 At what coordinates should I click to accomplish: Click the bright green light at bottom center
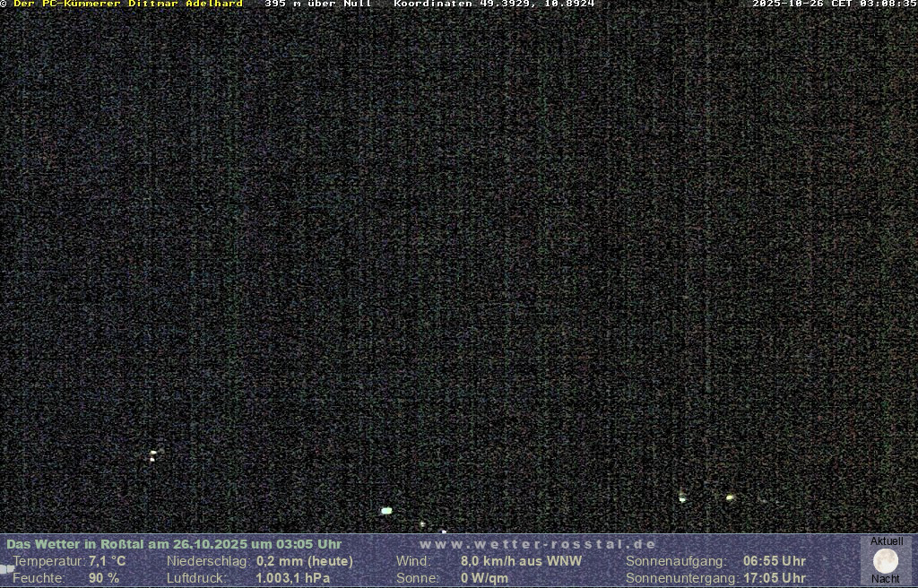pyautogui.click(x=386, y=511)
